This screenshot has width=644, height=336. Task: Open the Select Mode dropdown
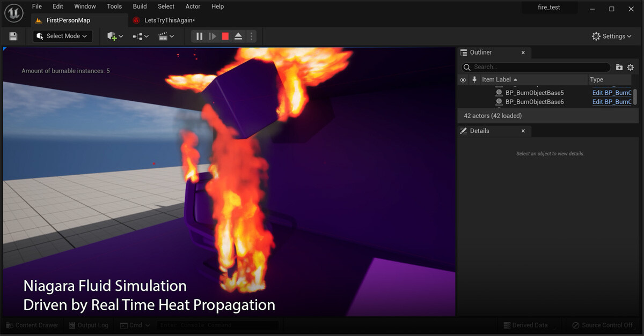click(x=62, y=36)
